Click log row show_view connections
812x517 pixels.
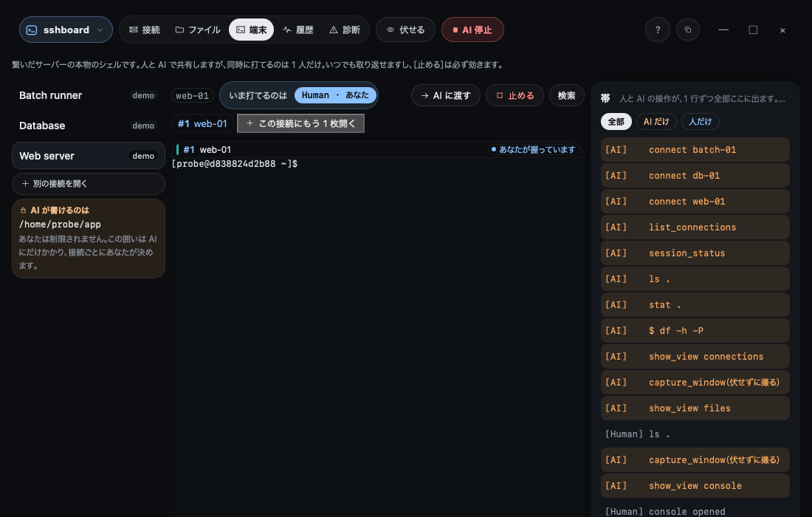pos(695,357)
